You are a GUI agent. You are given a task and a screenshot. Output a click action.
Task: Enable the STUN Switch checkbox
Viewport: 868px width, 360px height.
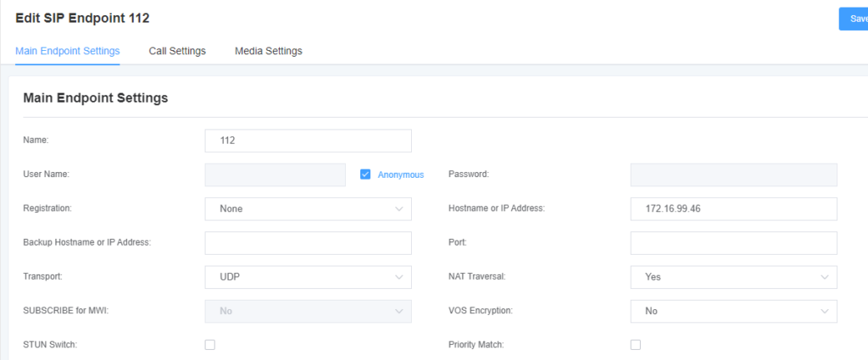click(x=210, y=345)
